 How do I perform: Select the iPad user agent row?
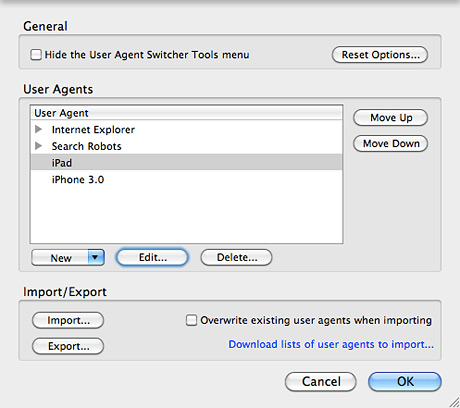pos(186,162)
